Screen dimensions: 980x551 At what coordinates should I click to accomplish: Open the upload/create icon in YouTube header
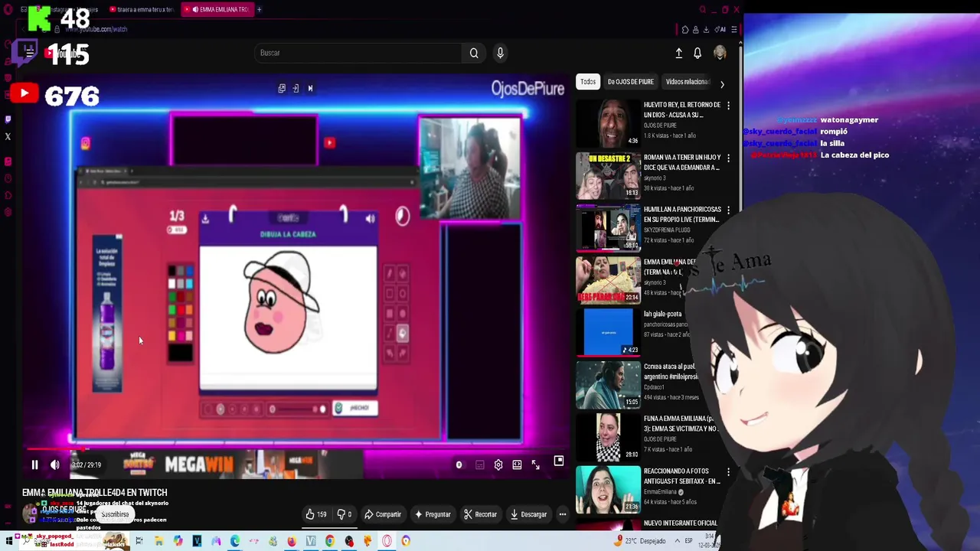pos(678,53)
